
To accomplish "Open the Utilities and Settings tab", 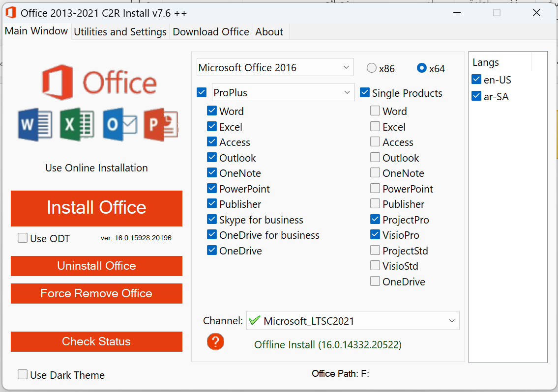I will (120, 31).
